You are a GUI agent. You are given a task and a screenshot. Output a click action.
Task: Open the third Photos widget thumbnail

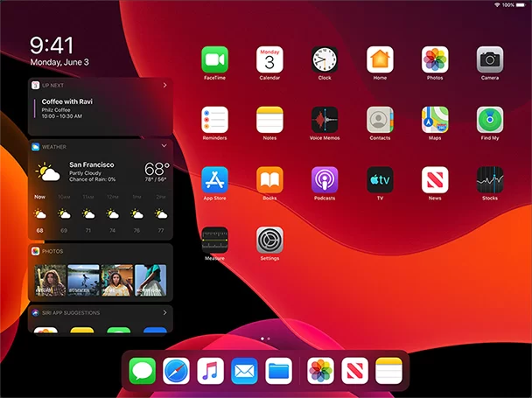pyautogui.click(x=117, y=280)
